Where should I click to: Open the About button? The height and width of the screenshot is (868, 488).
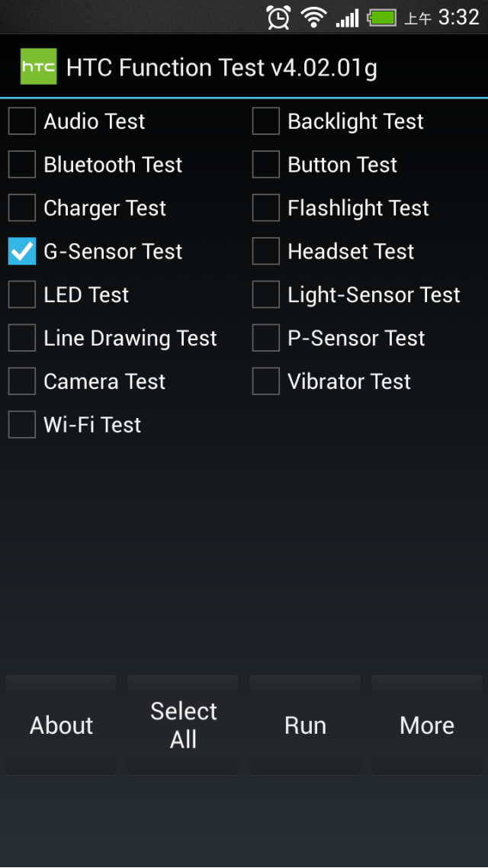click(x=62, y=725)
